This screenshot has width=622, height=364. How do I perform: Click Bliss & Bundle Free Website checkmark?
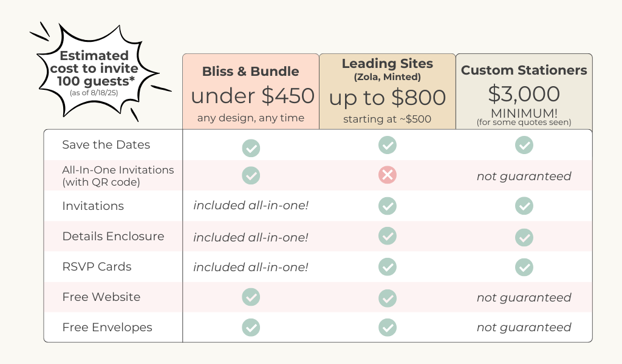[251, 297]
